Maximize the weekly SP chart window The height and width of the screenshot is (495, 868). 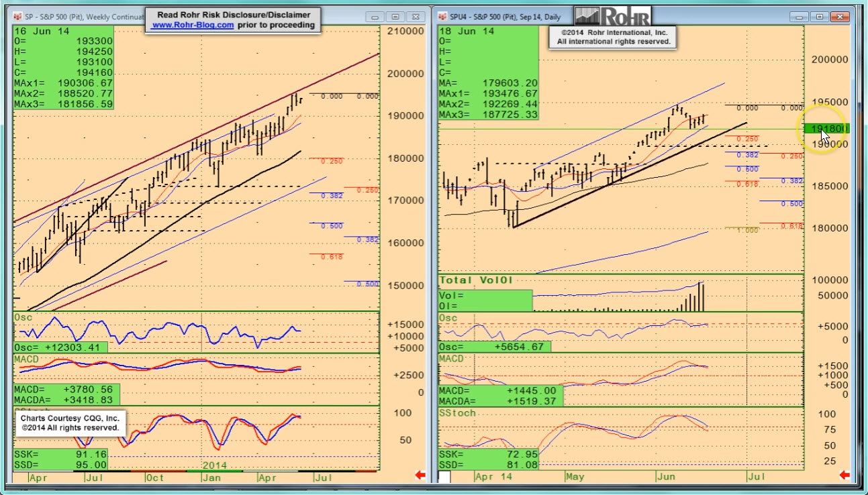(395, 17)
